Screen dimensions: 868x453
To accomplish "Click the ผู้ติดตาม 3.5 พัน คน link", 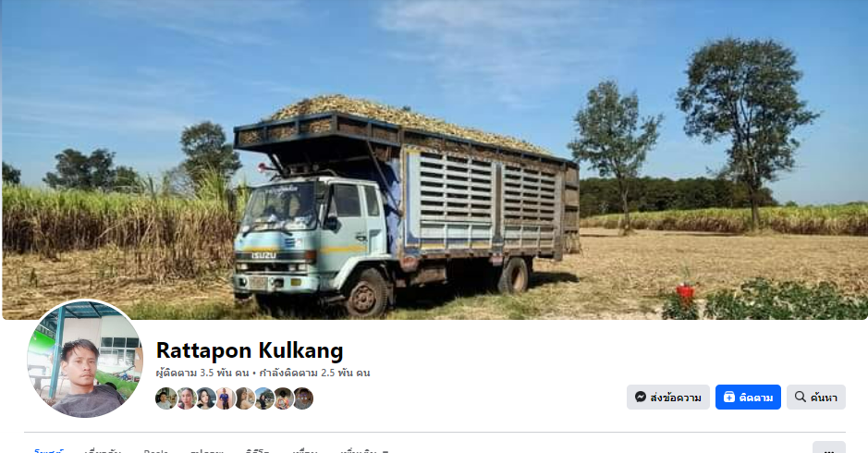I will tap(202, 373).
